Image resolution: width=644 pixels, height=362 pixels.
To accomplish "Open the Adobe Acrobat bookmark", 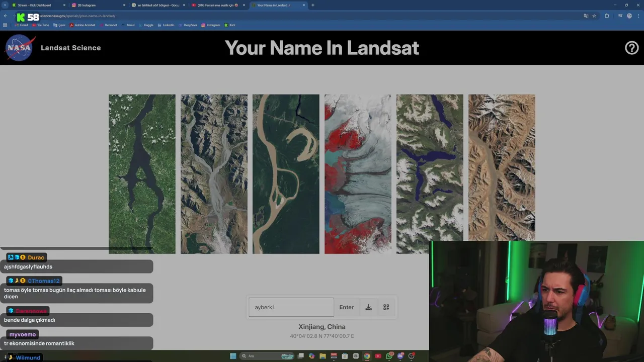I will click(x=82, y=25).
